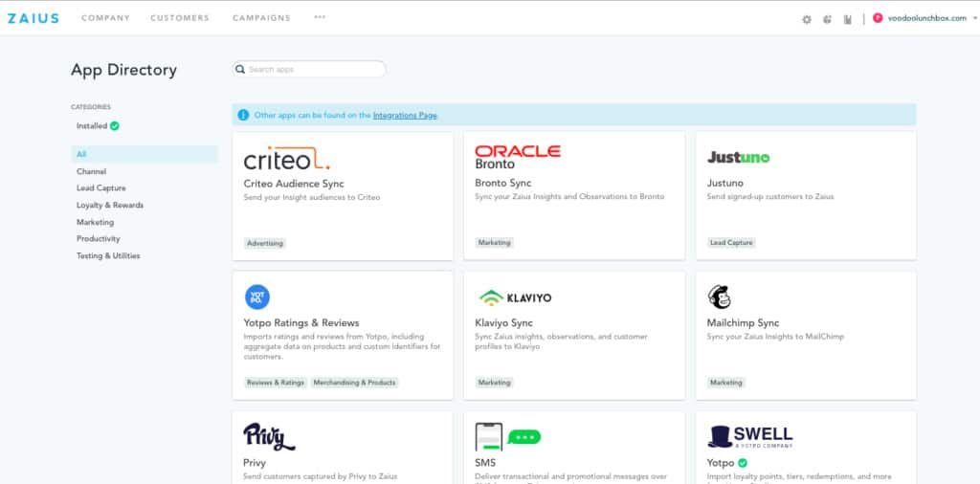Image resolution: width=980 pixels, height=484 pixels.
Task: Select the Lead Capture category
Action: click(x=101, y=188)
